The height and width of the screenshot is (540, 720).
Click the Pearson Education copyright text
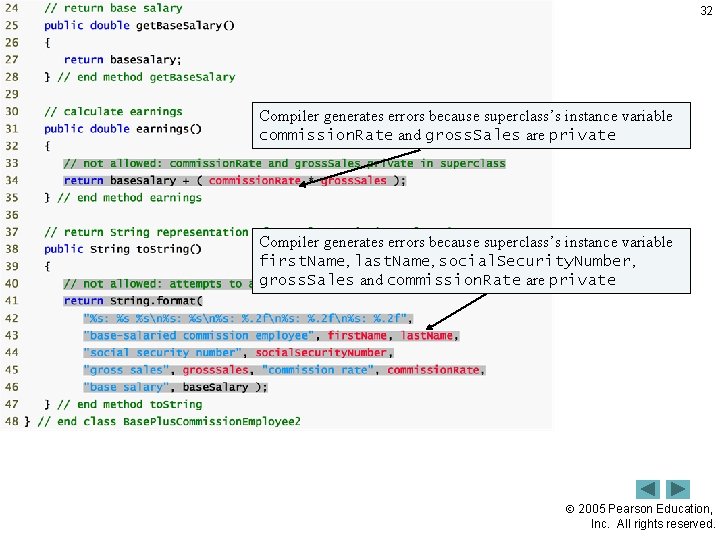[x=640, y=516]
